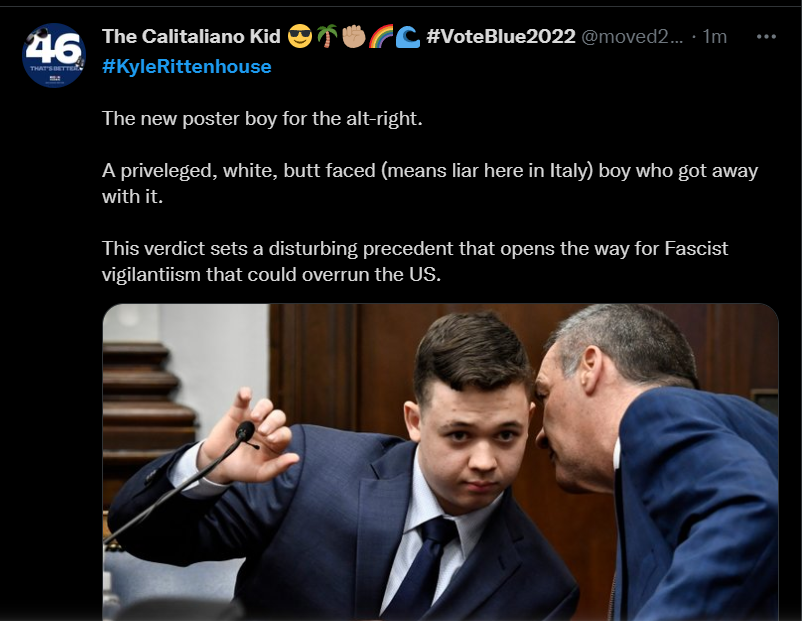Click the #VoteBlue2022 text in the name
This screenshot has height=621, width=802.
501,36
